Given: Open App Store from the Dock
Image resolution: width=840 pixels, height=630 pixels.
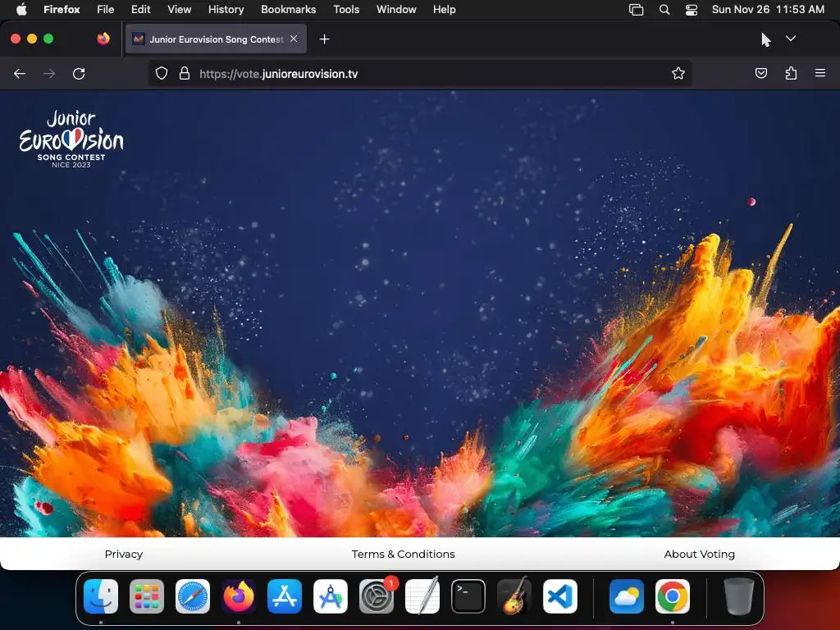Looking at the screenshot, I should coord(285,596).
